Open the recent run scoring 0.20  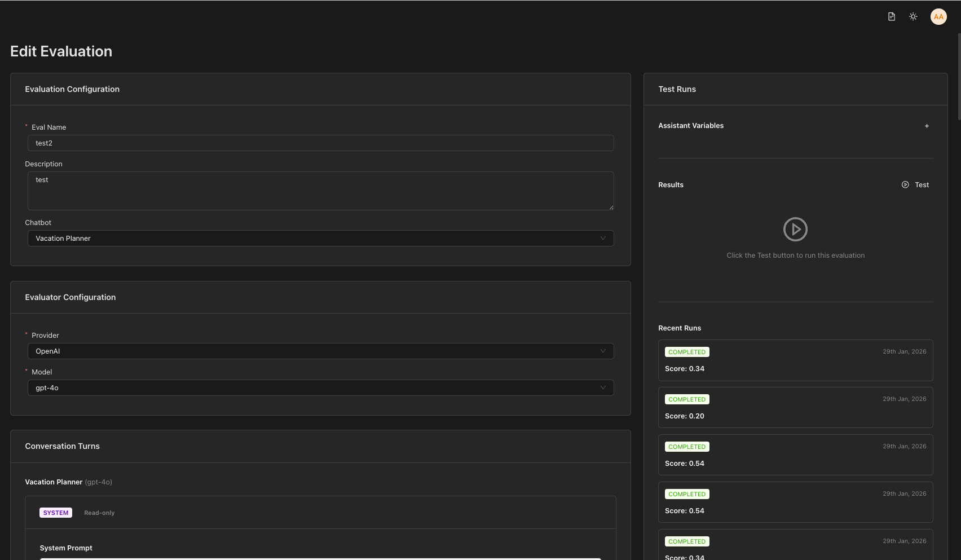point(795,408)
